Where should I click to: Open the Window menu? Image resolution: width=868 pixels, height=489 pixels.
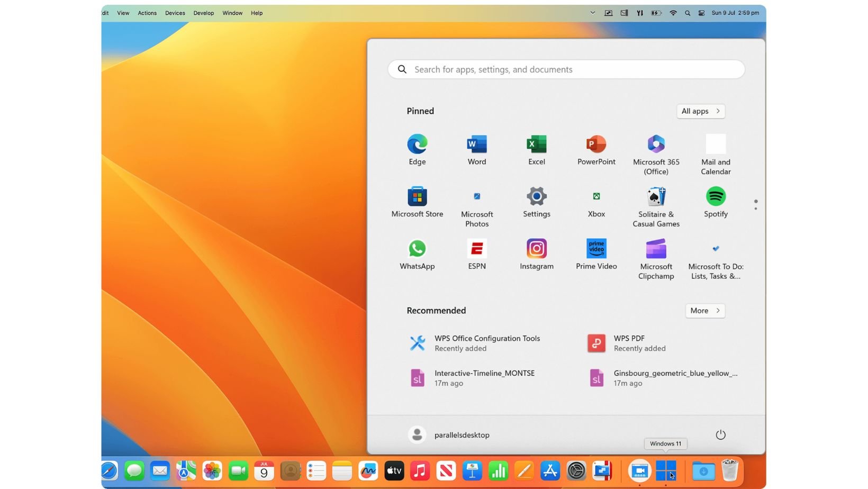pyautogui.click(x=232, y=13)
